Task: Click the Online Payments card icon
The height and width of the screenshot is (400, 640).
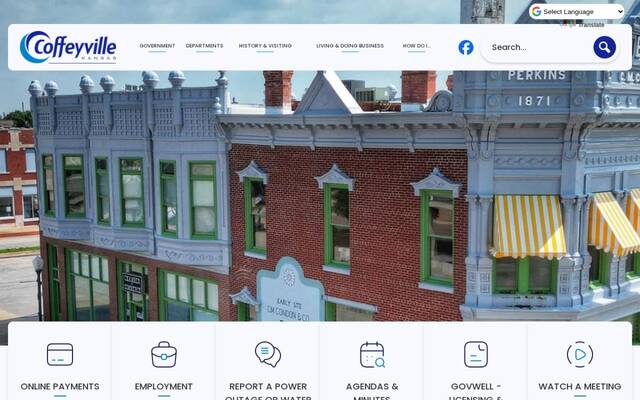Action: click(x=60, y=354)
